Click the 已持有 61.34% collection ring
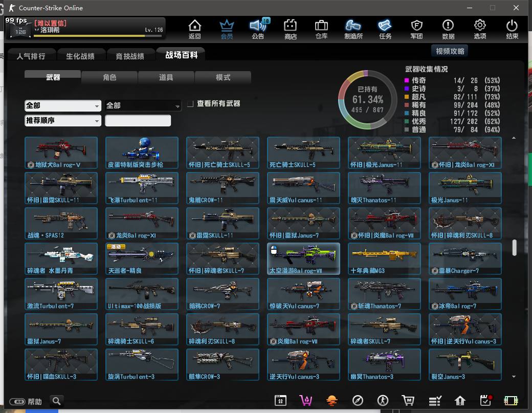This screenshot has height=413, width=532. pyautogui.click(x=367, y=99)
